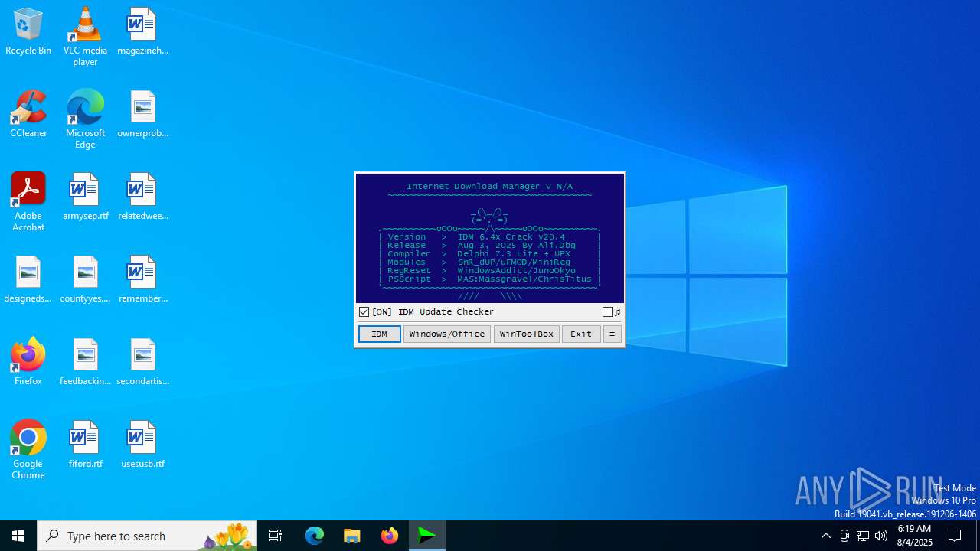
Task: Click the green arrow app on taskbar
Action: (427, 536)
